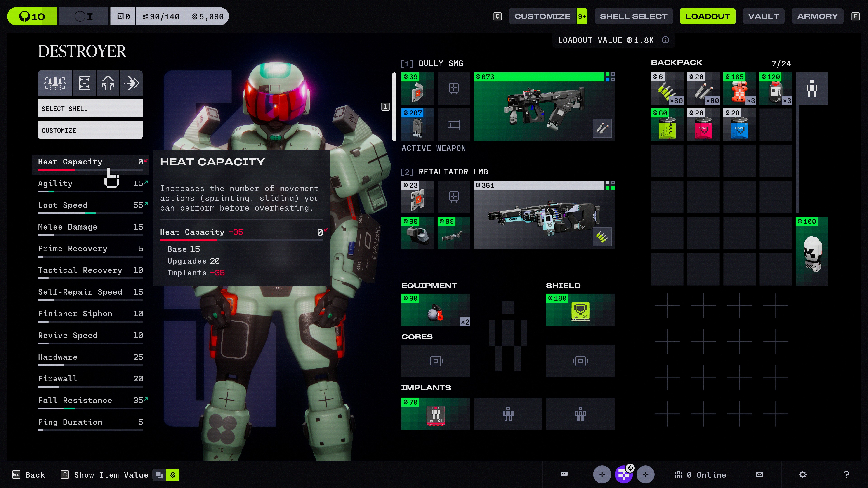The width and height of the screenshot is (868, 488).
Task: Open the chat bubble icon
Action: tap(564, 474)
